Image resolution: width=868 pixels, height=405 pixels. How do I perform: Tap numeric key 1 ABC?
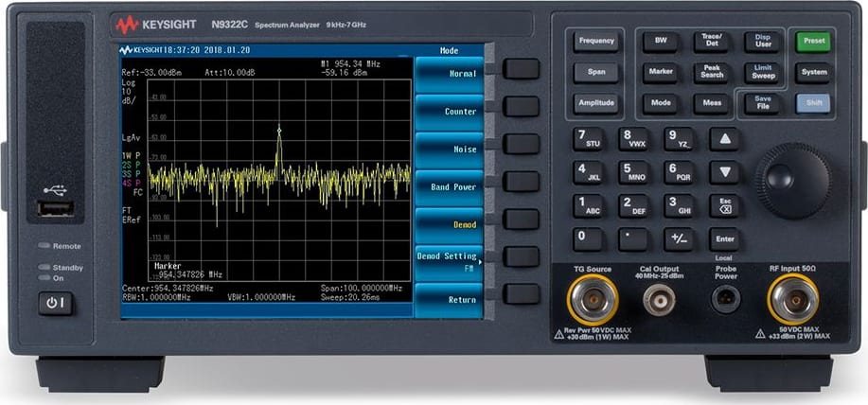pyautogui.click(x=589, y=205)
